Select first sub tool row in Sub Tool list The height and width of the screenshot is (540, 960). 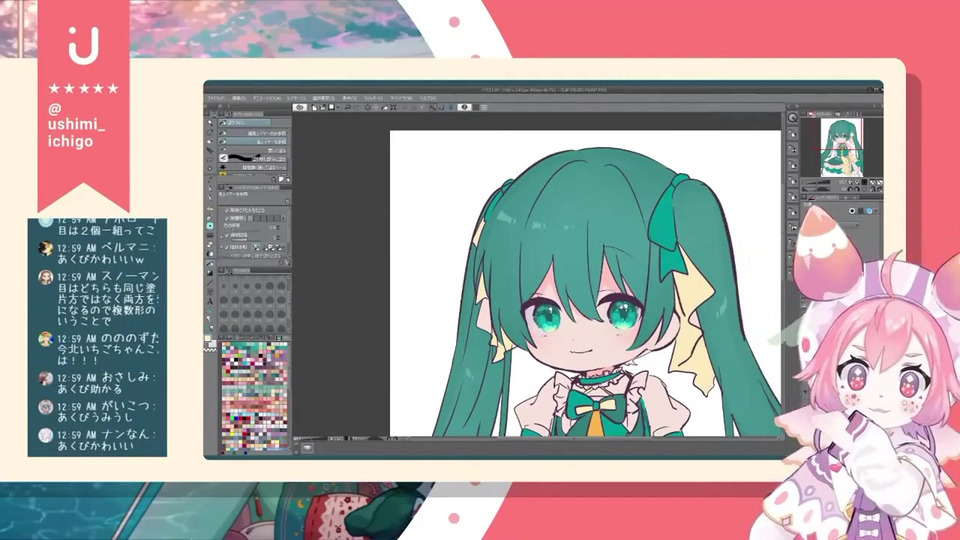point(253,133)
